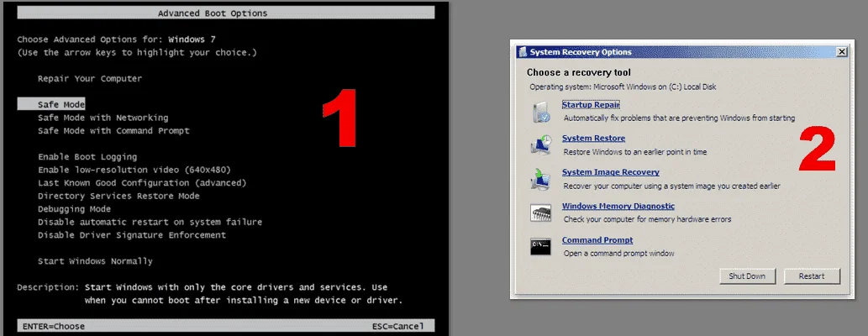Choose Start Windows Normally

coord(95,261)
